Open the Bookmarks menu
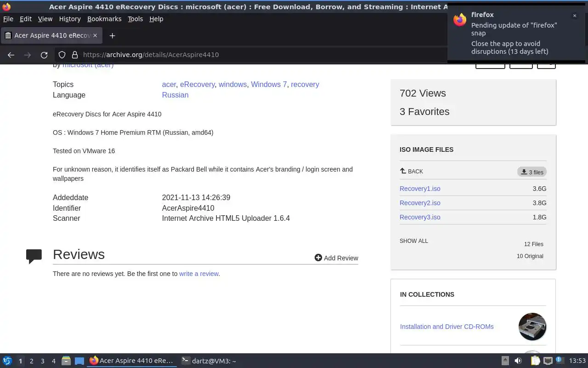Viewport: 588px width, 368px height. (x=104, y=19)
